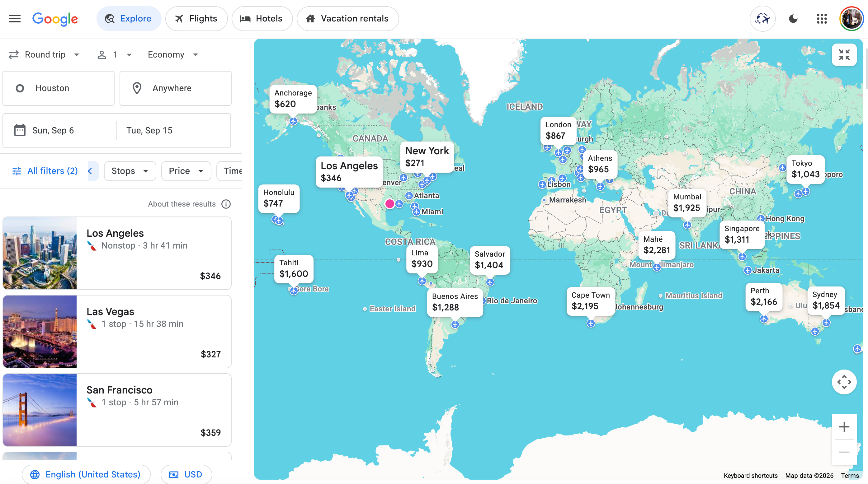This screenshot has height=484, width=868.
Task: Click the Singapore $1,311 map label
Action: 742,234
